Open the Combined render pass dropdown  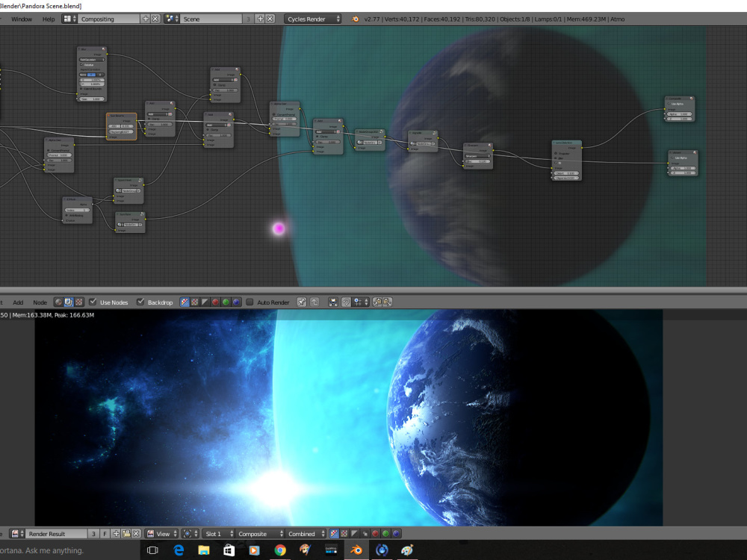(306, 534)
